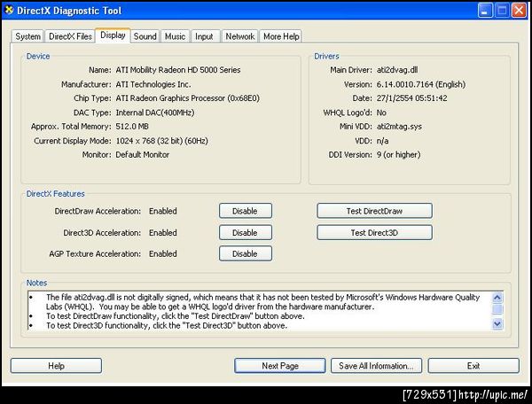Click Mini VDD value ati2mtag.sys
Viewport: 532px width, 404px height.
[399, 127]
